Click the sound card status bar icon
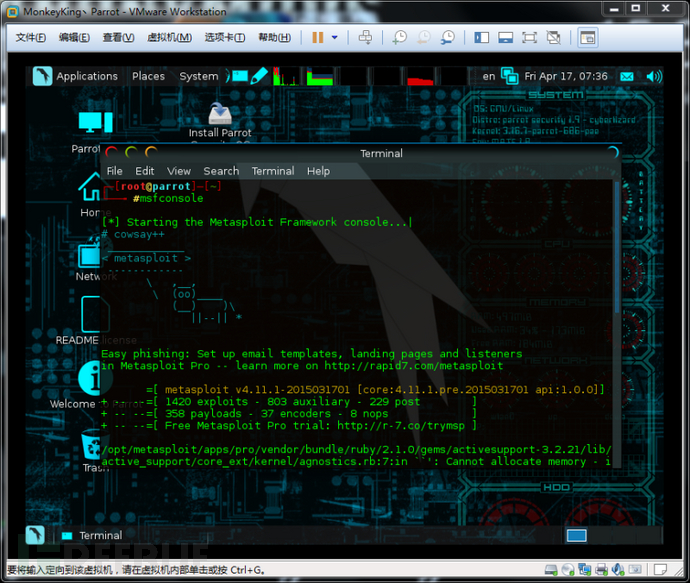The width and height of the screenshot is (690, 583). click(618, 570)
